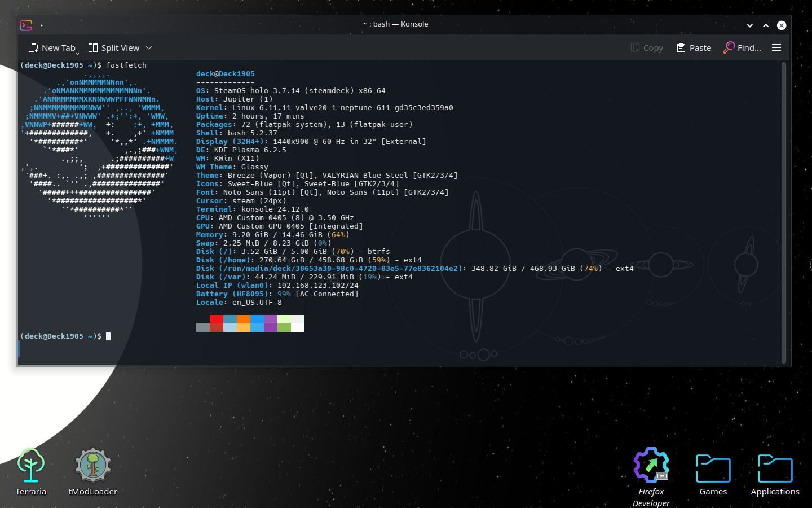Screen dimensions: 812x508
Task: Open a new terminal tab
Action: click(52, 48)
